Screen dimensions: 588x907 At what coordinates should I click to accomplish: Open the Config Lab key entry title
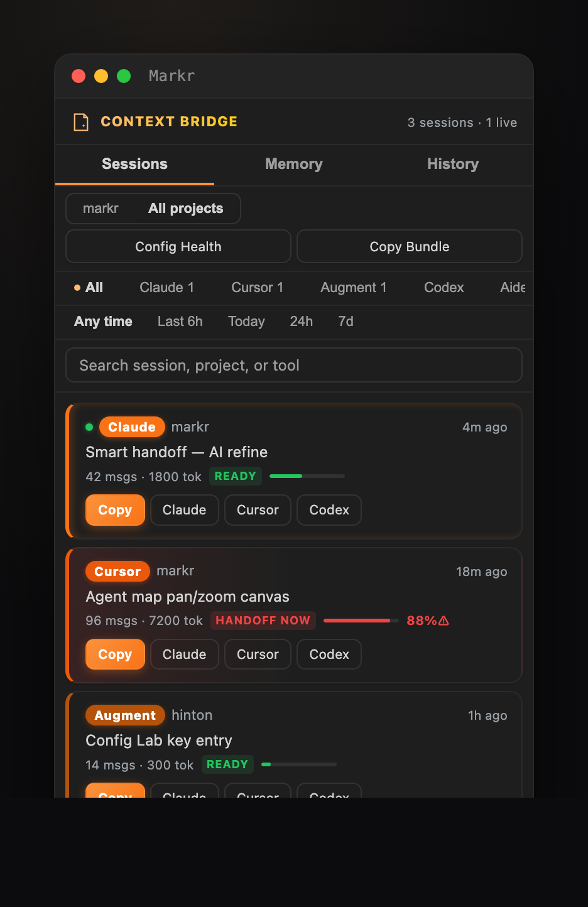pyautogui.click(x=159, y=741)
